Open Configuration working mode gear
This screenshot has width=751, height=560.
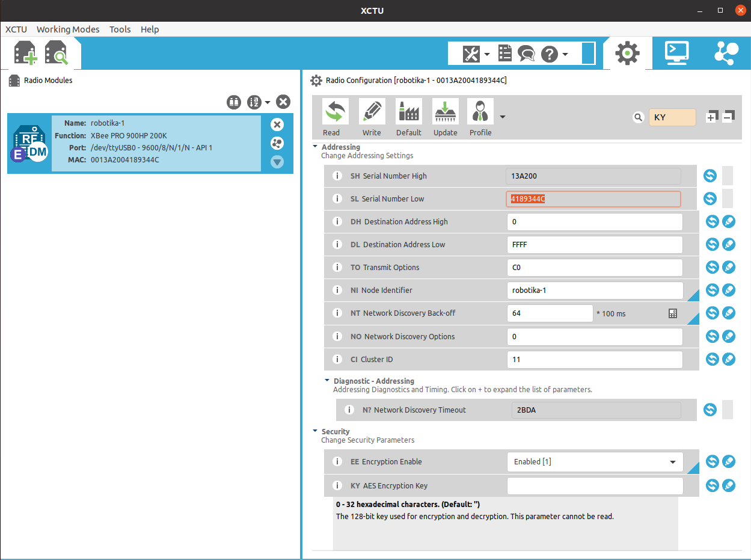(627, 53)
